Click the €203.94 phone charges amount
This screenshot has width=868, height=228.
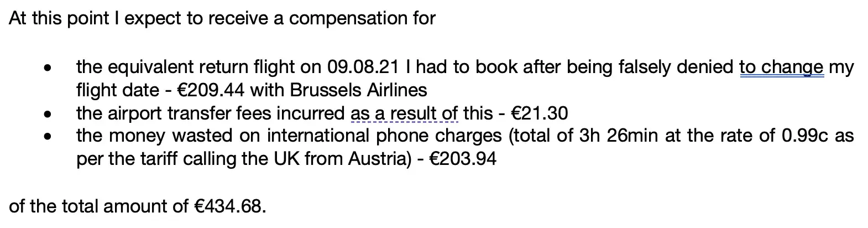tap(463, 159)
